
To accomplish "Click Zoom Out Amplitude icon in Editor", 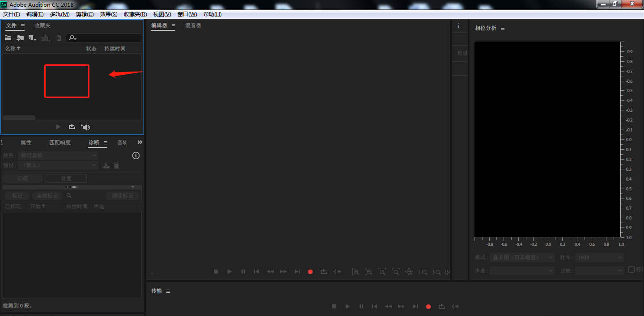I will click(369, 271).
